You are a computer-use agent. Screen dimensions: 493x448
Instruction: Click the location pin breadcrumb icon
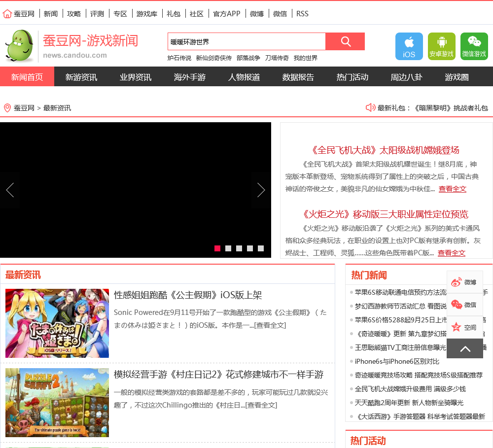[7, 108]
